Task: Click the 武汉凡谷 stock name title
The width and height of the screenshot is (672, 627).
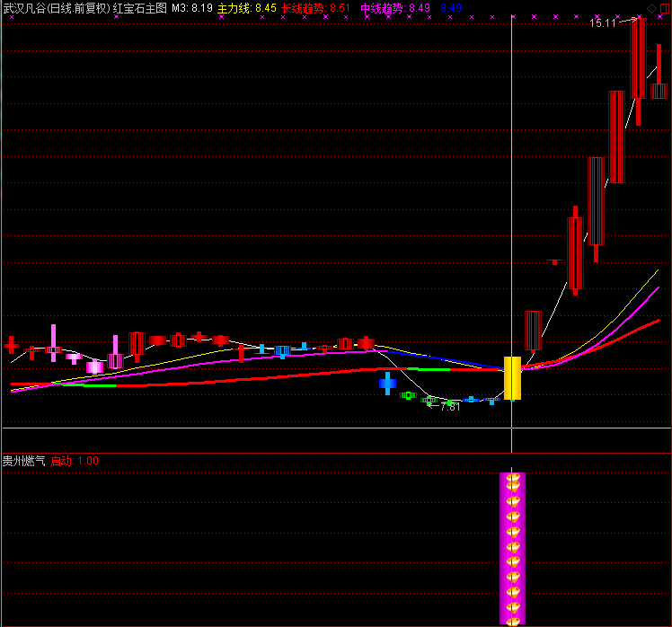Action: tap(23, 8)
